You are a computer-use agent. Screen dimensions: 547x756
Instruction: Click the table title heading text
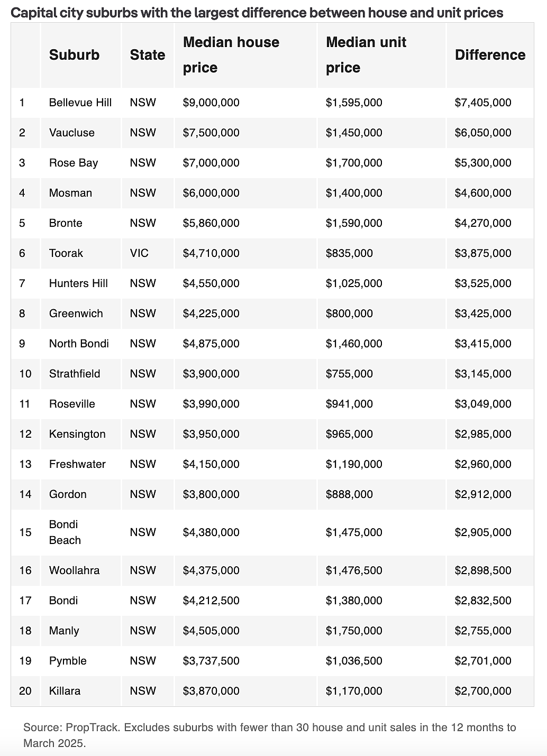(x=257, y=12)
